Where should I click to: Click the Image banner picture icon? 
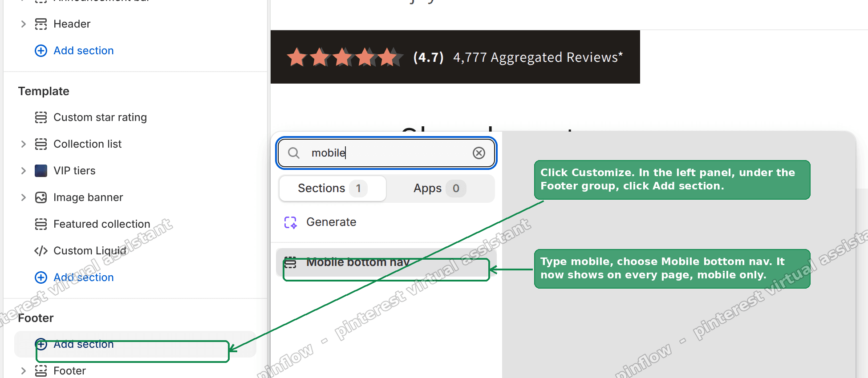pyautogui.click(x=41, y=197)
